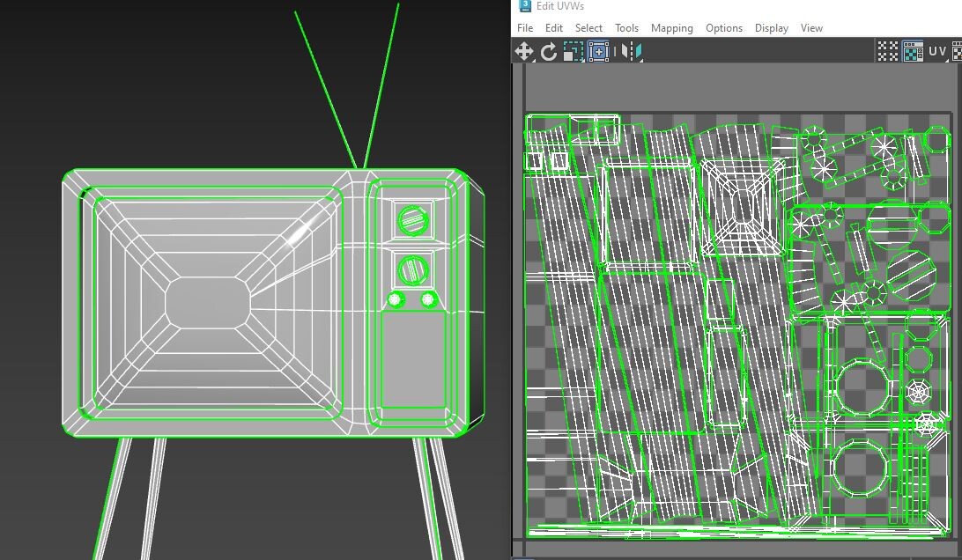This screenshot has height=560, width=962.
Task: Open the Mapping menu
Action: (x=672, y=27)
